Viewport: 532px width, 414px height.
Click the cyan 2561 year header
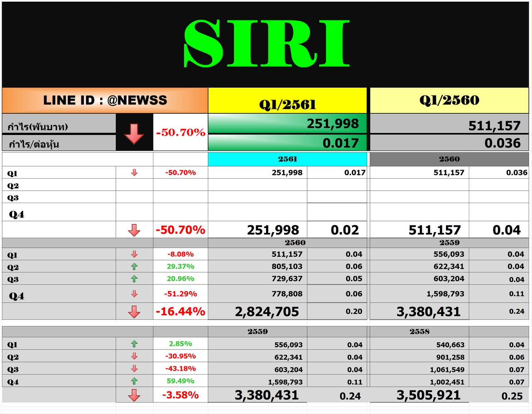point(288,159)
